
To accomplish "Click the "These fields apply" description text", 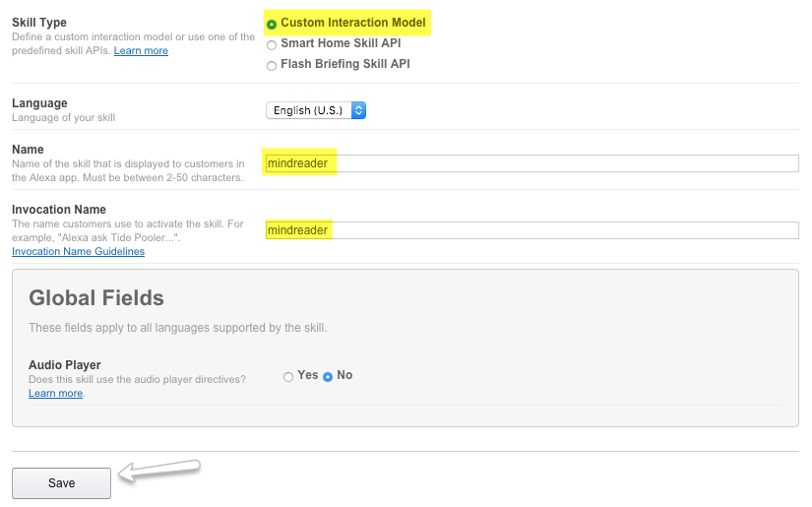I will click(177, 328).
